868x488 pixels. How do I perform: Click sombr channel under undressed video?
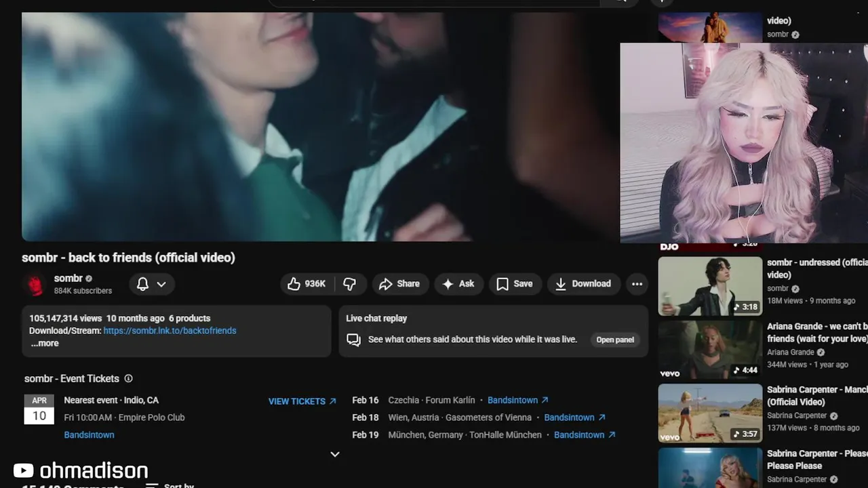pos(778,288)
